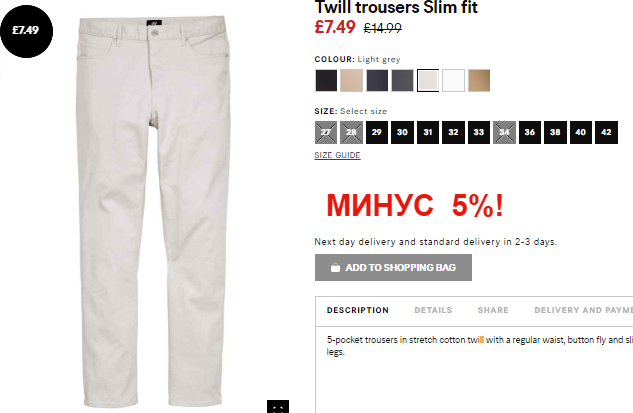Select the black colour swatch

coord(326,80)
